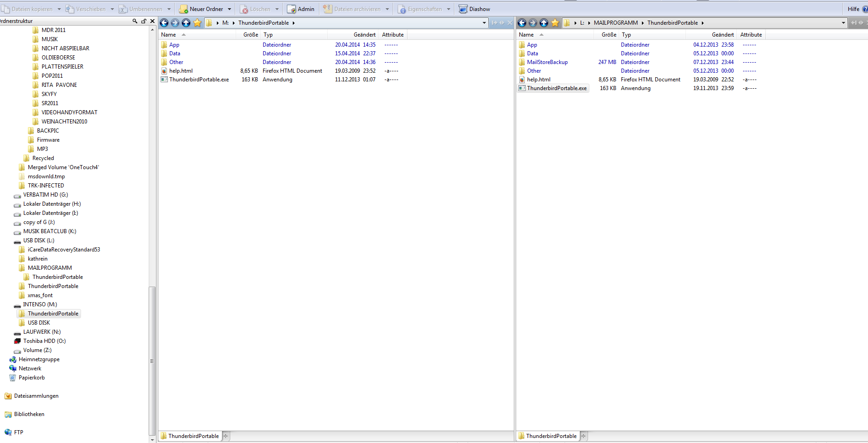
Task: Go forward in the right file pane
Action: click(x=533, y=23)
